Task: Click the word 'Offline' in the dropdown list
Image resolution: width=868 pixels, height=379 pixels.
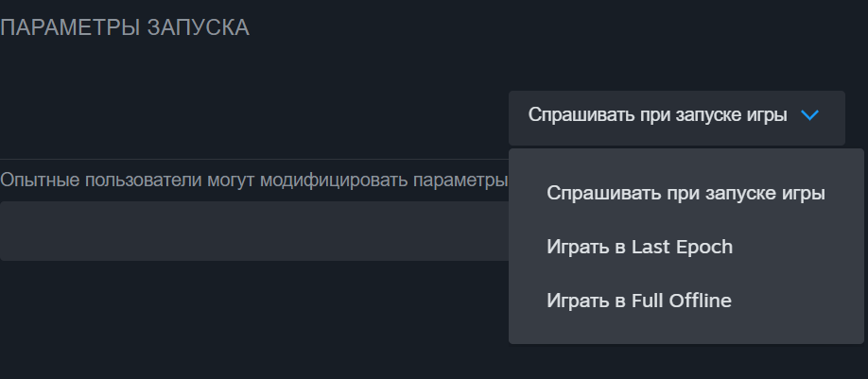Action: coord(697,301)
